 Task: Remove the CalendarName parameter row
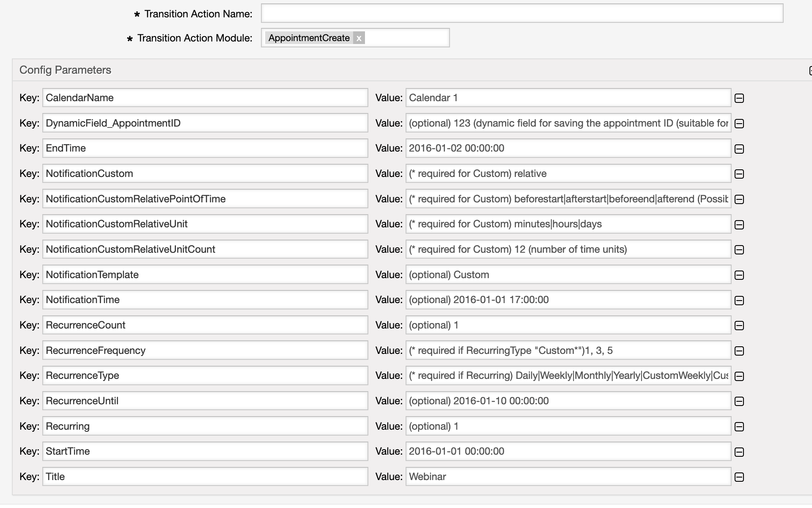tap(739, 98)
